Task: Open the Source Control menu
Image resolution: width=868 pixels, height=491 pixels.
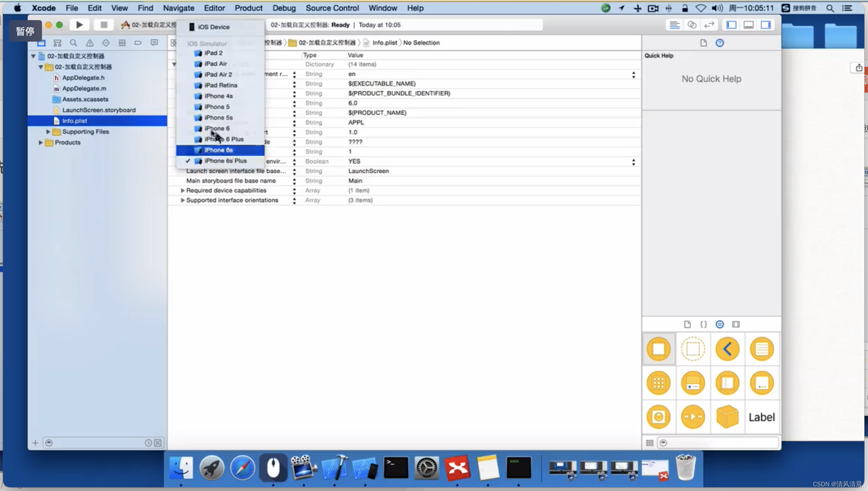Action: [332, 8]
